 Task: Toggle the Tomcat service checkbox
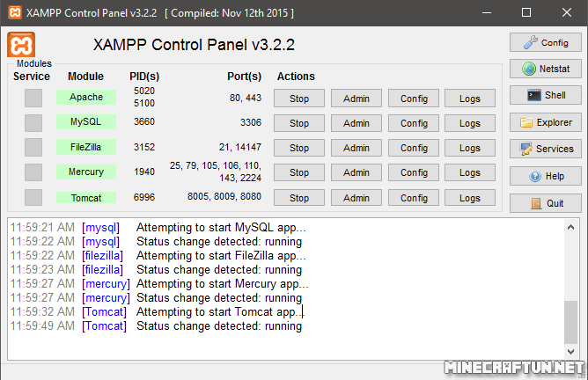click(33, 198)
